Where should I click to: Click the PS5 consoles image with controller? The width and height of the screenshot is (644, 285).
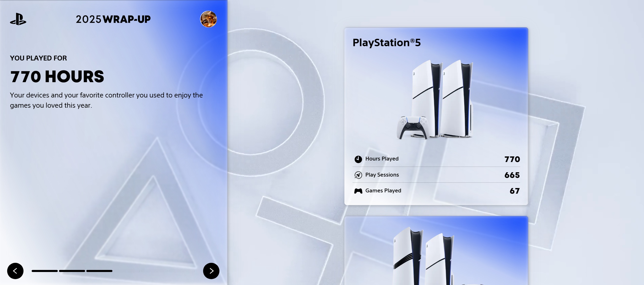click(435, 100)
